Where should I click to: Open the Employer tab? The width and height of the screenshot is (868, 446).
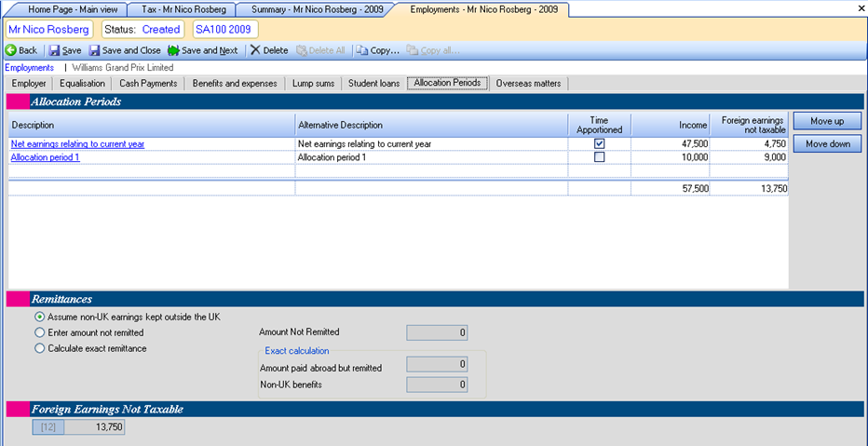(x=29, y=84)
